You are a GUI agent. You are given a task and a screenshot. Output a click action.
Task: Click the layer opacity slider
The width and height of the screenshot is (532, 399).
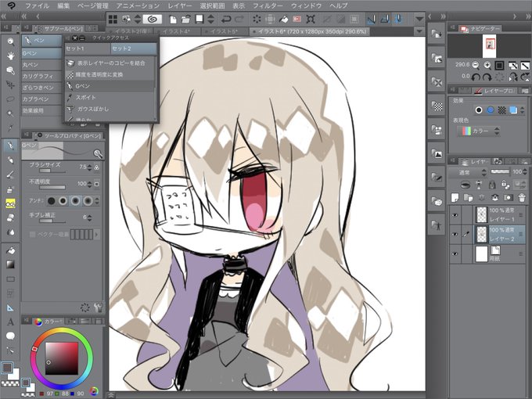(500, 171)
